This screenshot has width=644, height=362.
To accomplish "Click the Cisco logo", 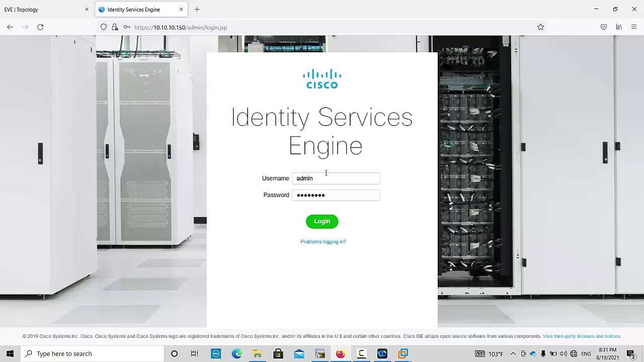I will pyautogui.click(x=322, y=79).
